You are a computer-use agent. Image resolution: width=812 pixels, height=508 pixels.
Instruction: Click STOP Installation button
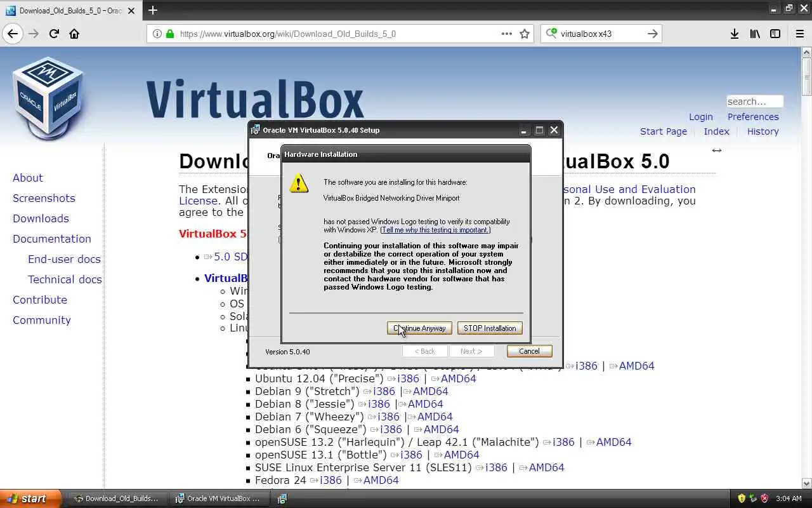click(x=490, y=328)
